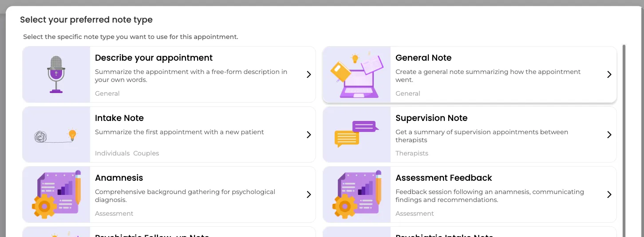Open Anamnesis via its chevron arrow
Image resolution: width=644 pixels, height=237 pixels.
(309, 194)
